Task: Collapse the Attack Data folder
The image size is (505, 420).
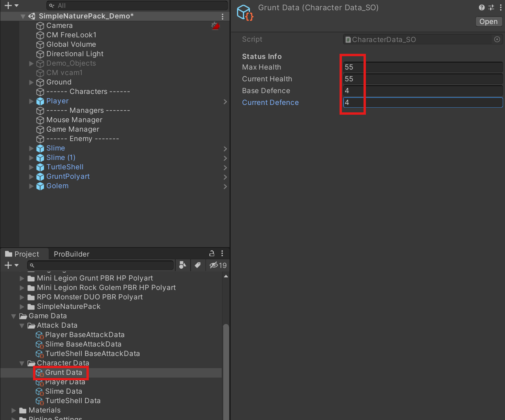Action: (x=22, y=326)
